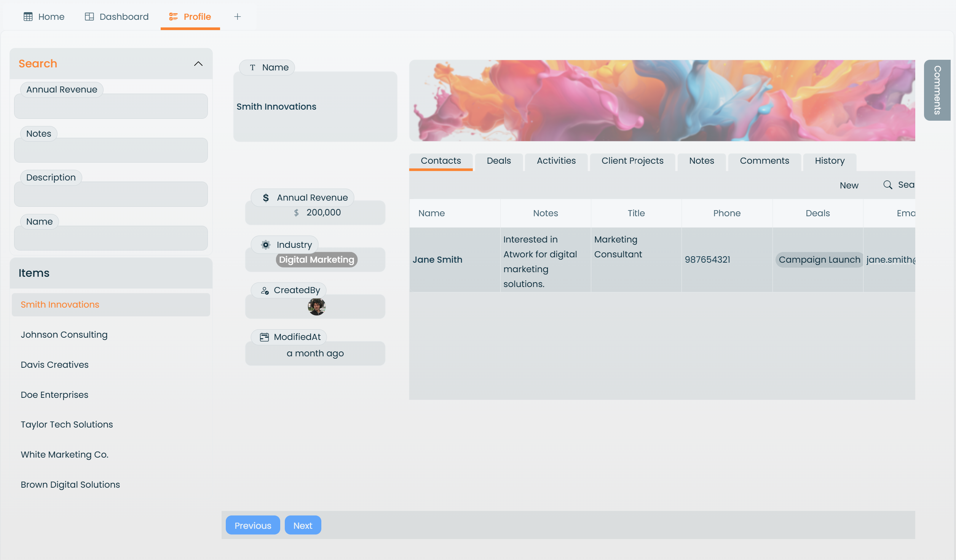Viewport: 956px width, 560px height.
Task: Click the Digital Marketing industry tag
Action: click(x=316, y=260)
